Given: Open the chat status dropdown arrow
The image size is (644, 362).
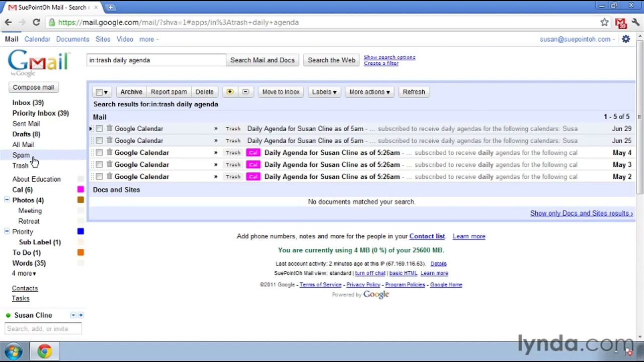Looking at the screenshot, I should 73,315.
